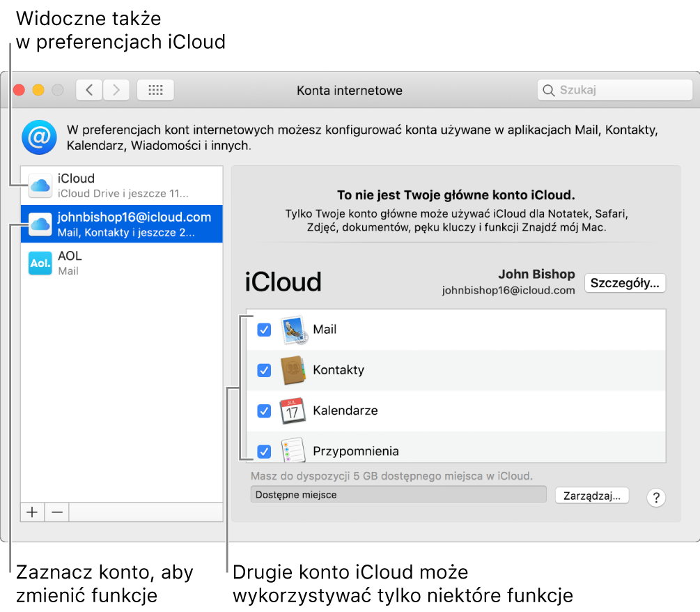Uncheck Kontakty syncing
Image resolution: width=700 pixels, height=612 pixels.
(x=264, y=370)
